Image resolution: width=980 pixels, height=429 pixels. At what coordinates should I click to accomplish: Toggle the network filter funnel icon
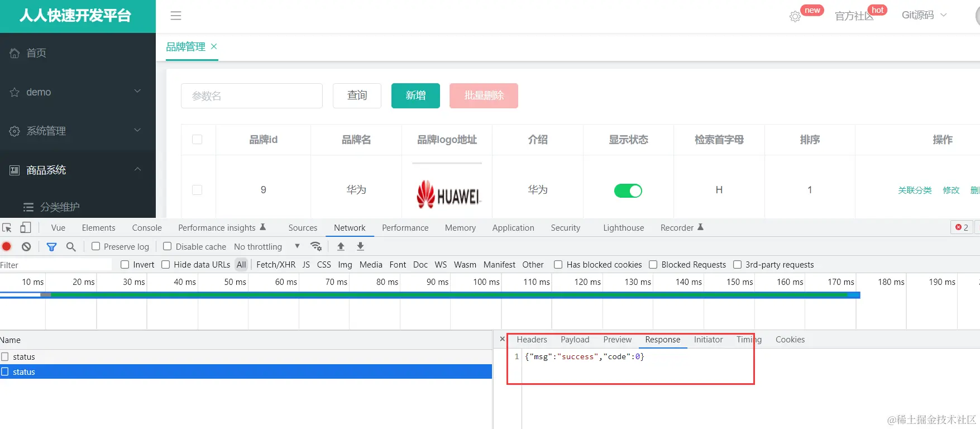(x=51, y=246)
